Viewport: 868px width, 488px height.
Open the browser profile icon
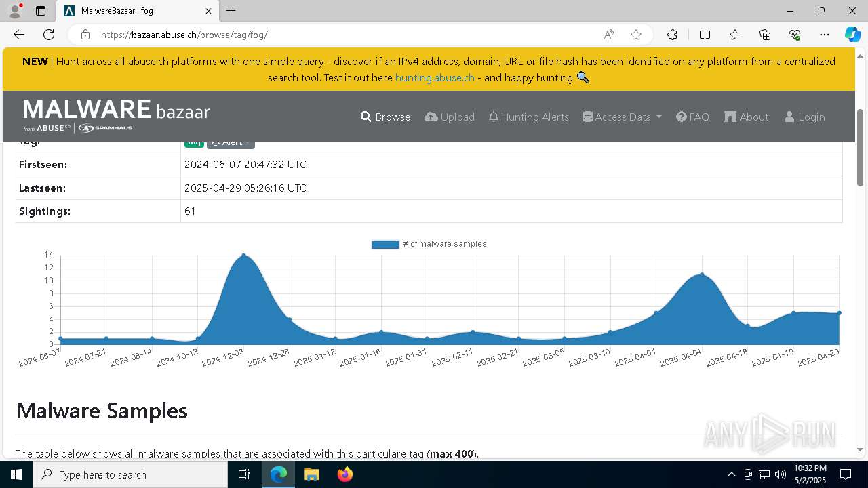pyautogui.click(x=15, y=11)
